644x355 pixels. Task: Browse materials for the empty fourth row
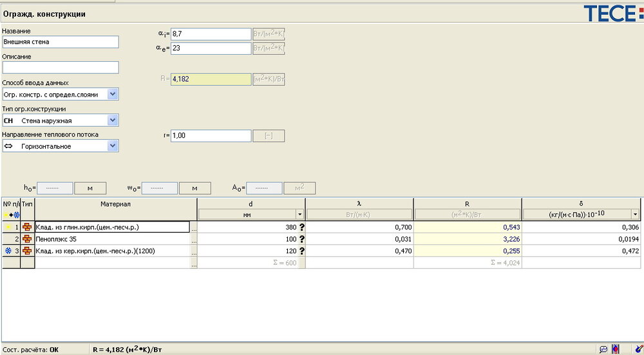tap(193, 263)
